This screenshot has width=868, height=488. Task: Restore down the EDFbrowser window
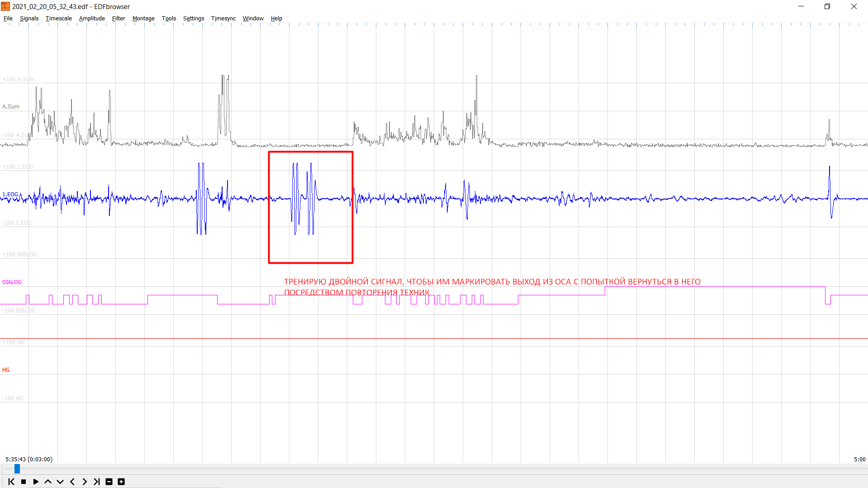(x=827, y=6)
